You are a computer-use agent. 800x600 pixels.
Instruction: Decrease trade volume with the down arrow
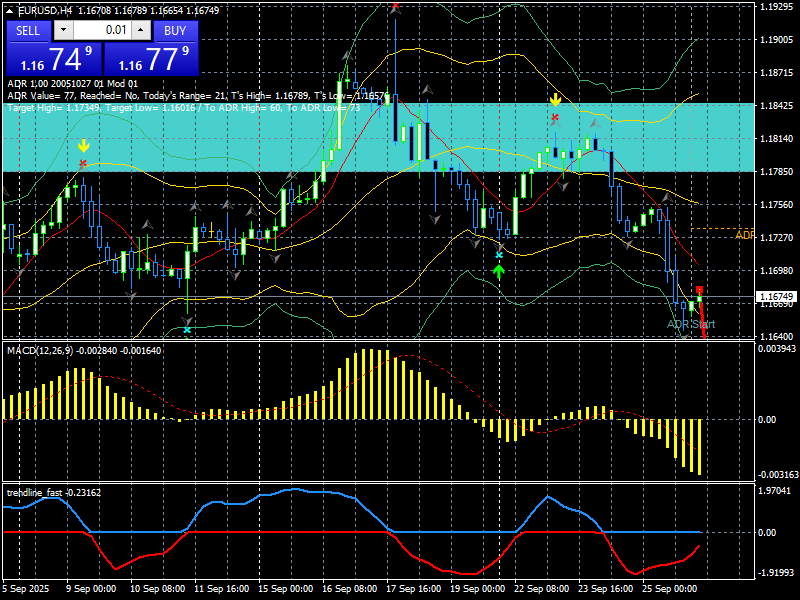(63, 30)
